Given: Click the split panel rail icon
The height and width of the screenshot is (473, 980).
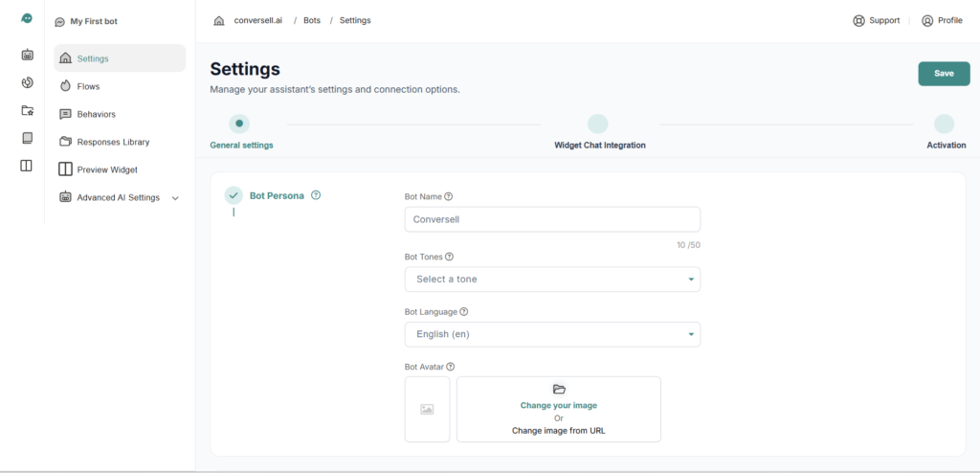Looking at the screenshot, I should pyautogui.click(x=27, y=166).
